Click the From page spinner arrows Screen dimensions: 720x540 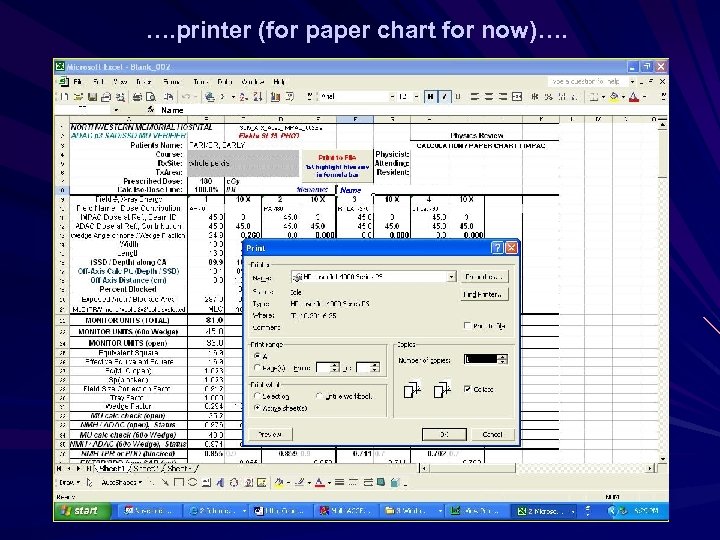pyautogui.click(x=335, y=367)
